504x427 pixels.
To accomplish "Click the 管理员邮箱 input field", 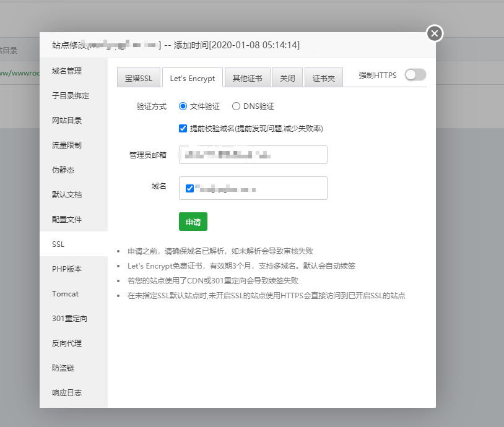I will click(253, 155).
